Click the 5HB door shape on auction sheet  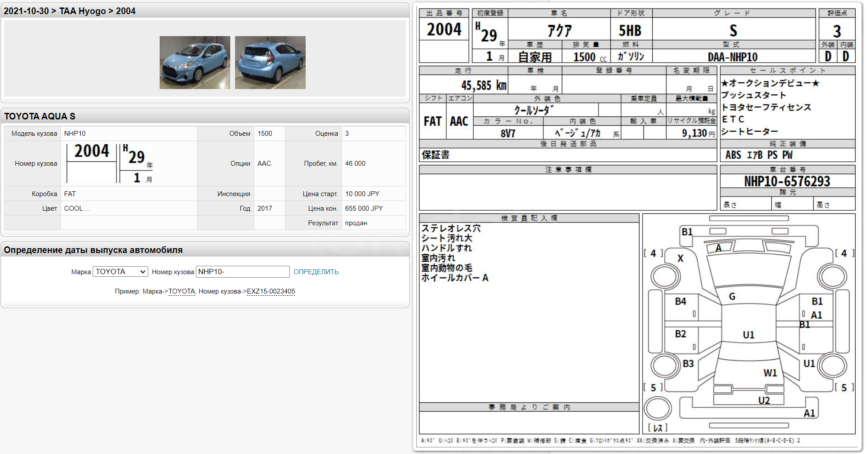click(x=630, y=30)
